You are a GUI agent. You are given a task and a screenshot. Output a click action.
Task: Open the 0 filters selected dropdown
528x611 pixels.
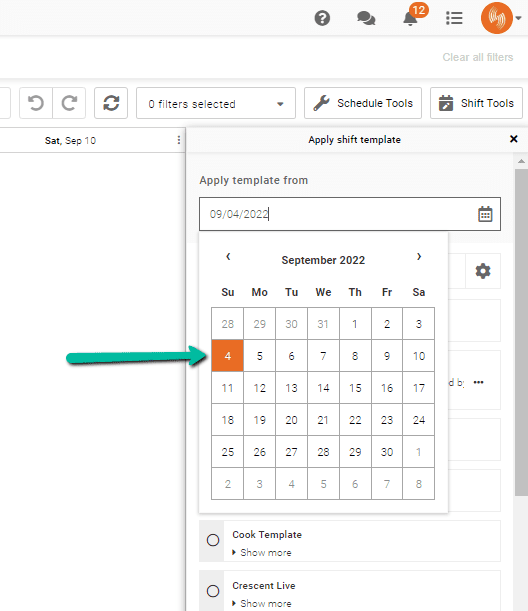(x=216, y=103)
